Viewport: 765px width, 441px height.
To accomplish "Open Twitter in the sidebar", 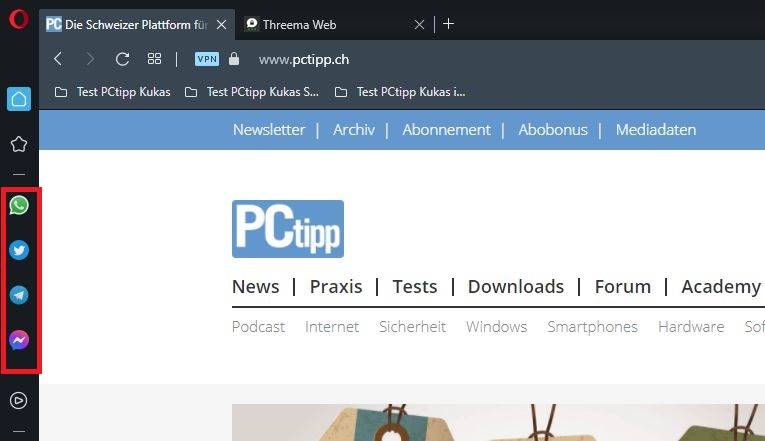I will pyautogui.click(x=19, y=250).
